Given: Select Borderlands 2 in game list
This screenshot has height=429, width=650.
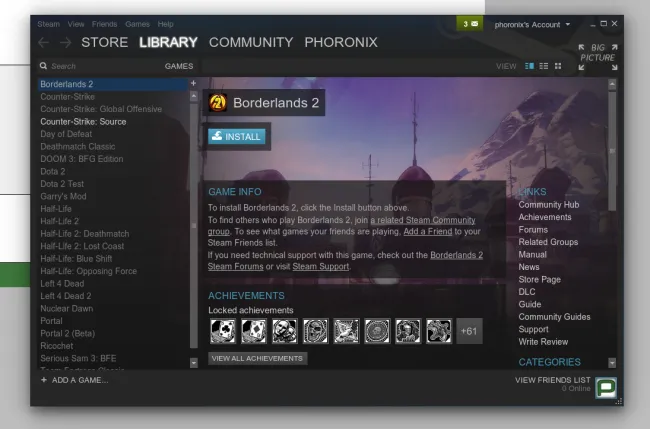Looking at the screenshot, I should pos(112,84).
